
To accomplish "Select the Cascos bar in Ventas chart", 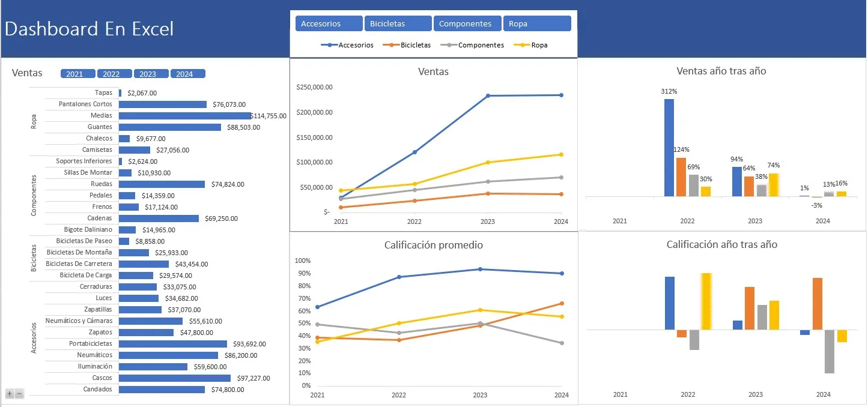I will point(175,378).
